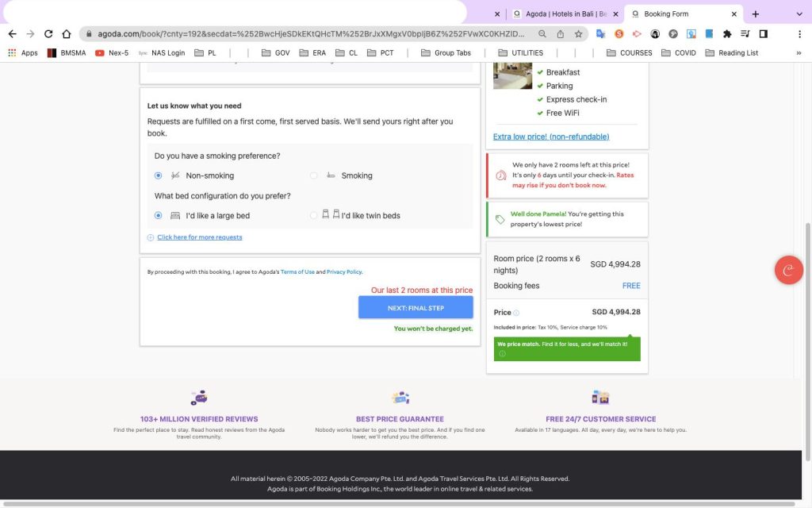Click the clock icon in rooms-left alert
The image size is (812, 508).
click(x=501, y=175)
